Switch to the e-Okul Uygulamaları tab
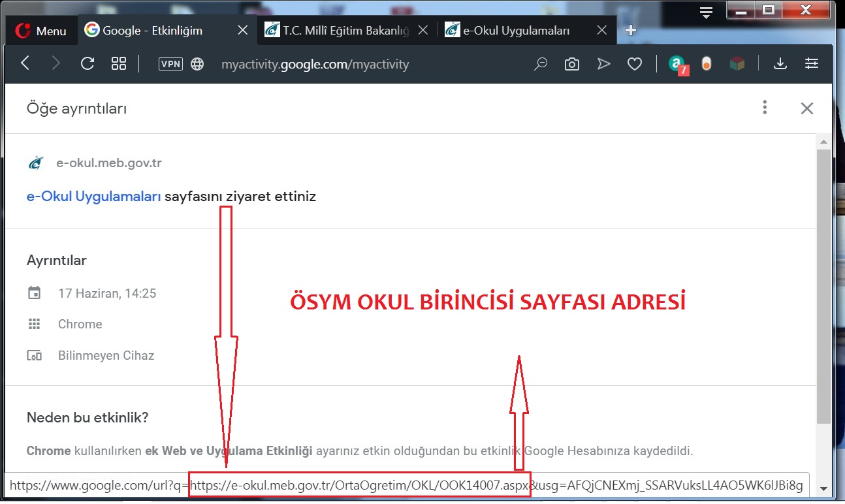The image size is (845, 504). point(517,31)
